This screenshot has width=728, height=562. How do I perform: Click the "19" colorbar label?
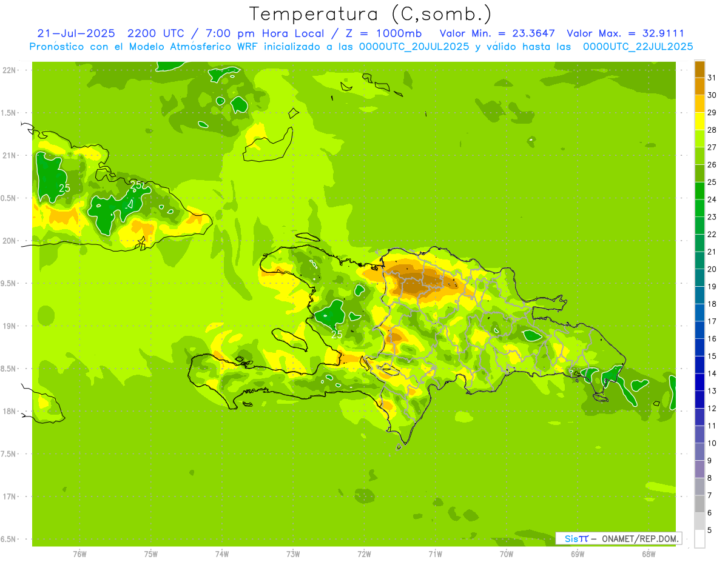tap(712, 286)
